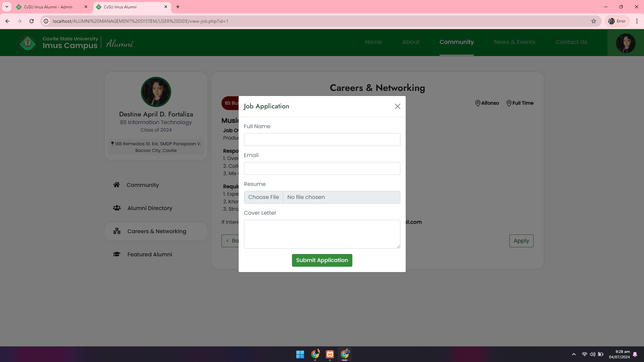This screenshot has width=644, height=362.
Task: Click the Full Name input field
Action: [x=322, y=140]
